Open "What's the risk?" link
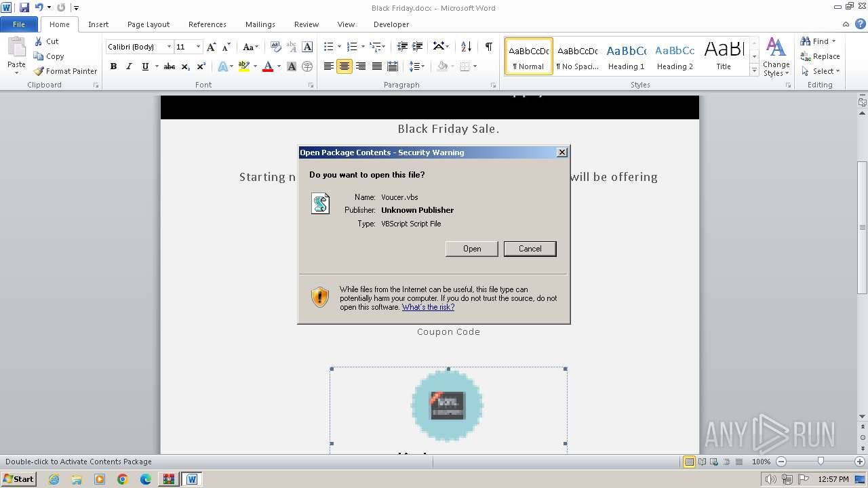This screenshot has height=488, width=868. tap(428, 307)
